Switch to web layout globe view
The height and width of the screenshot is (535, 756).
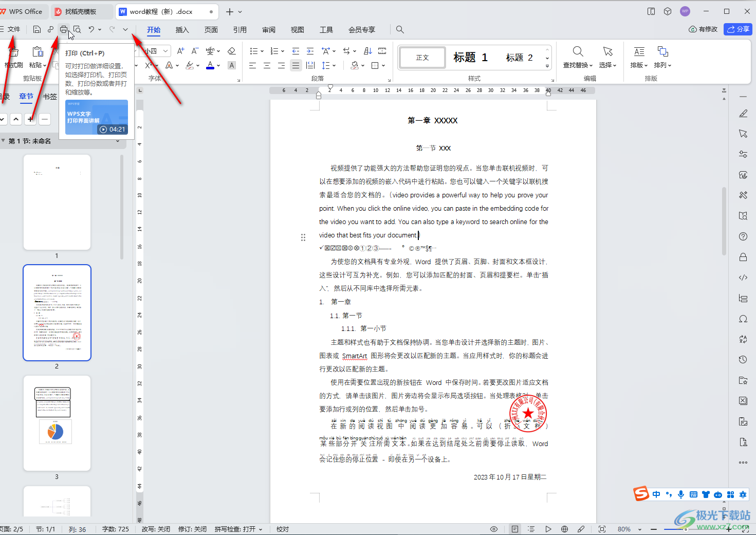pos(565,529)
